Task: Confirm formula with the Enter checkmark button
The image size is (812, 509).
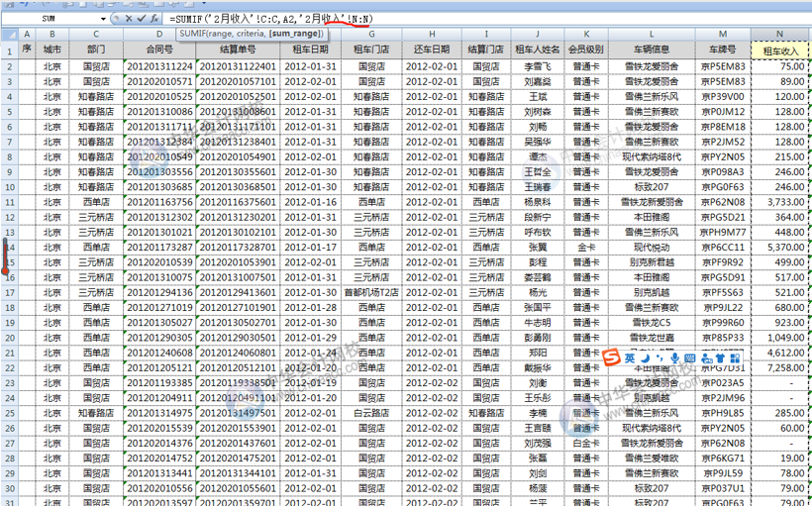Action: point(142,19)
